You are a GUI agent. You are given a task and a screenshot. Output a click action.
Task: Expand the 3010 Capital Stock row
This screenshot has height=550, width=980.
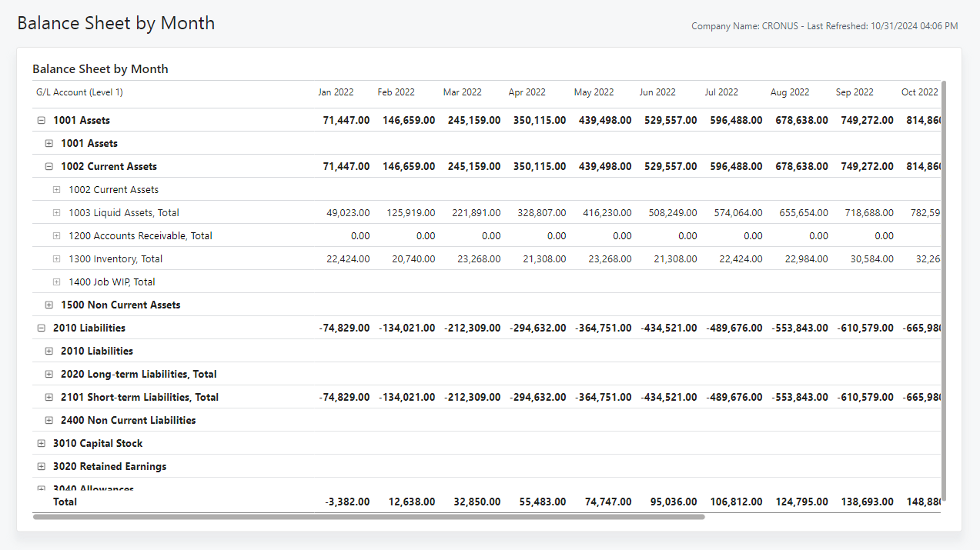pyautogui.click(x=41, y=443)
